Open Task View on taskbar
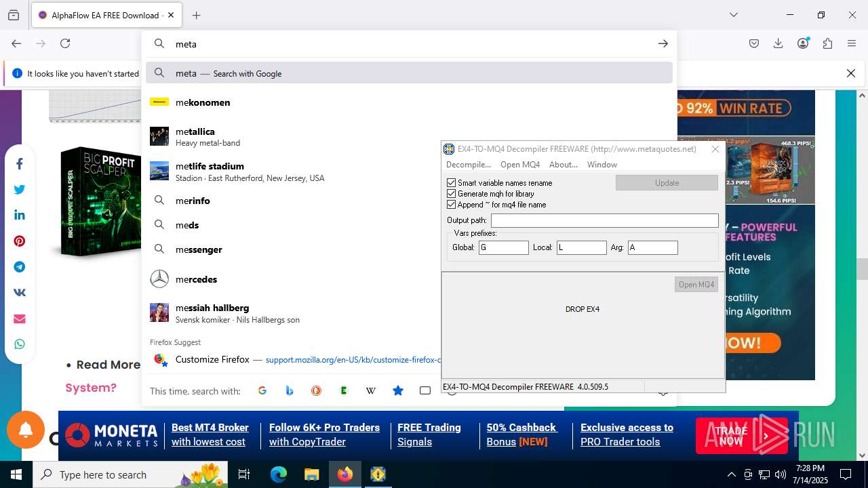 point(245,474)
